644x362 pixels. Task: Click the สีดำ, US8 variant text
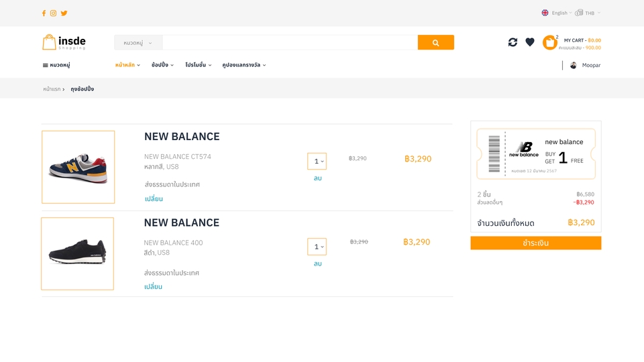coord(156,253)
